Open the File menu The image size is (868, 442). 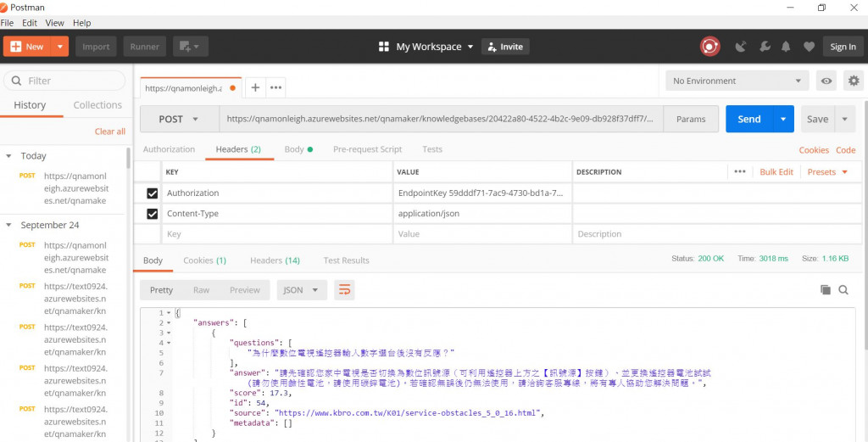(7, 23)
